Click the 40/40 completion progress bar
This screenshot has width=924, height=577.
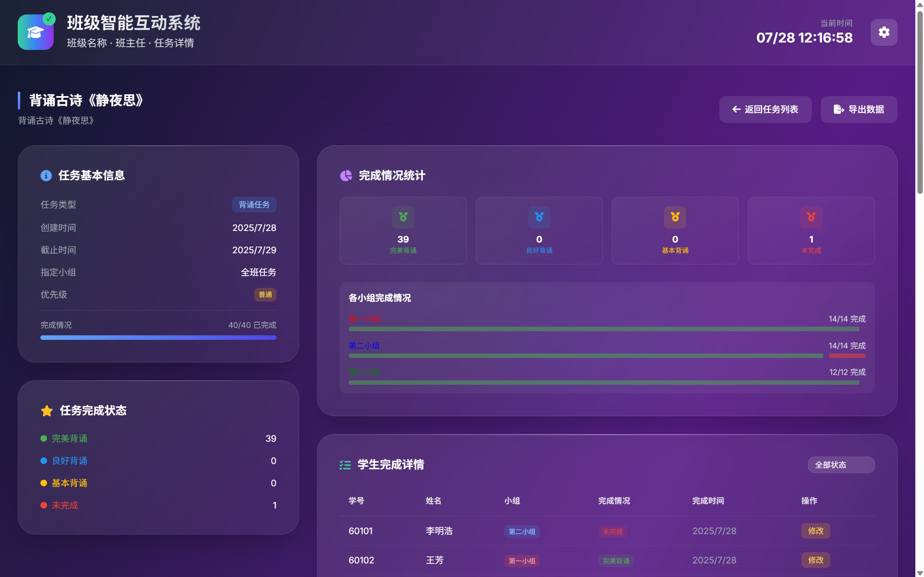click(158, 337)
